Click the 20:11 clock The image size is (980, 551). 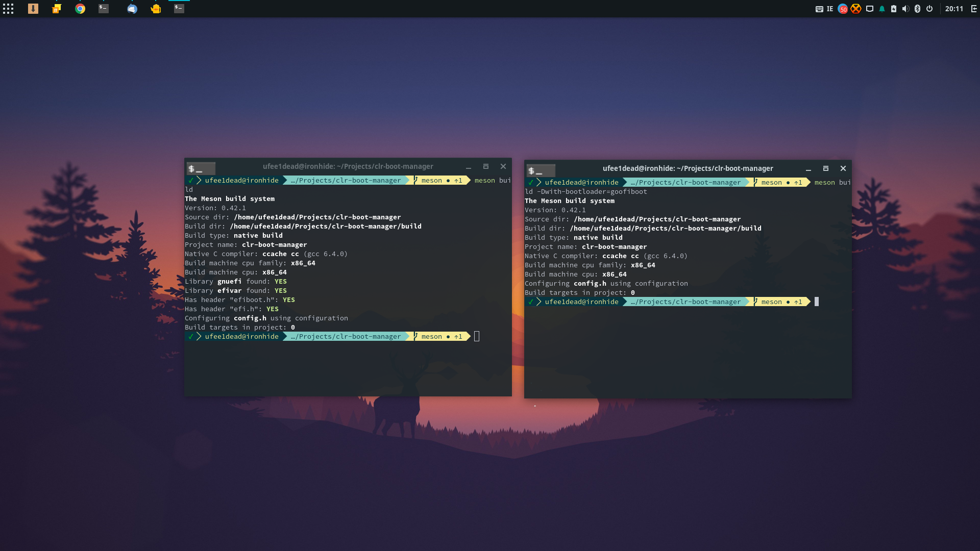coord(954,9)
